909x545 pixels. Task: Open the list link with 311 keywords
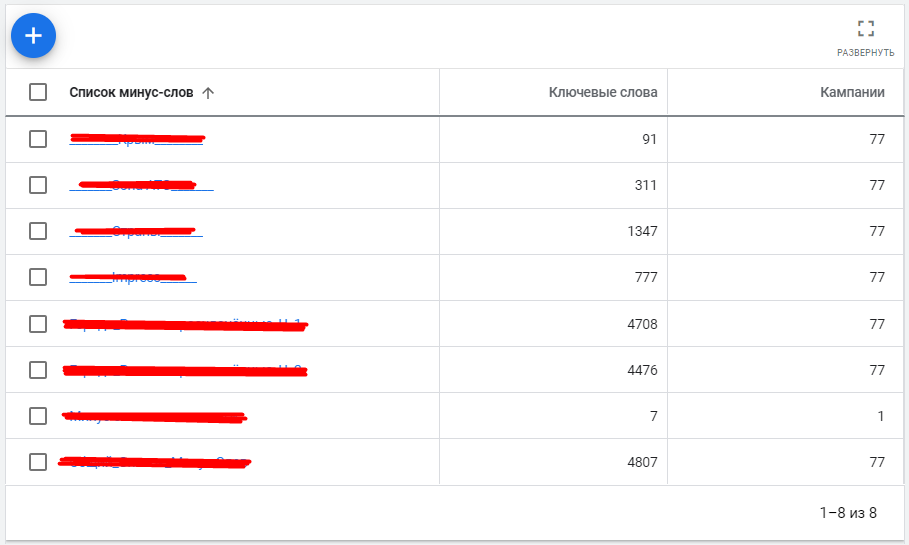tap(141, 185)
